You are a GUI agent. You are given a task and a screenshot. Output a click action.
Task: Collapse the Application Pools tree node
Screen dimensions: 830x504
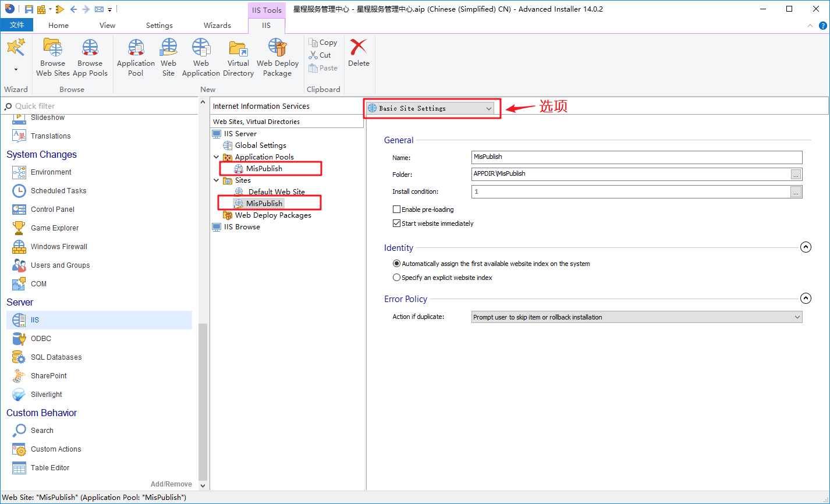pos(217,157)
